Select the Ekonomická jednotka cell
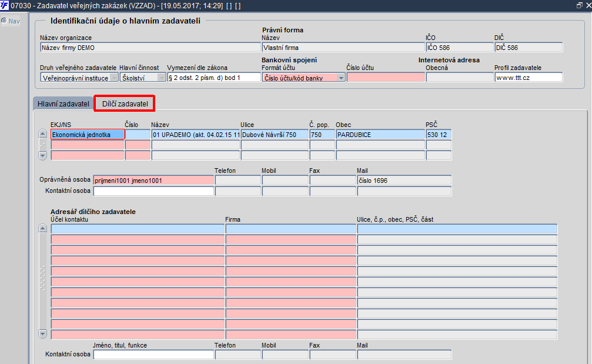Screen dimensions: 592x364 pos(88,135)
